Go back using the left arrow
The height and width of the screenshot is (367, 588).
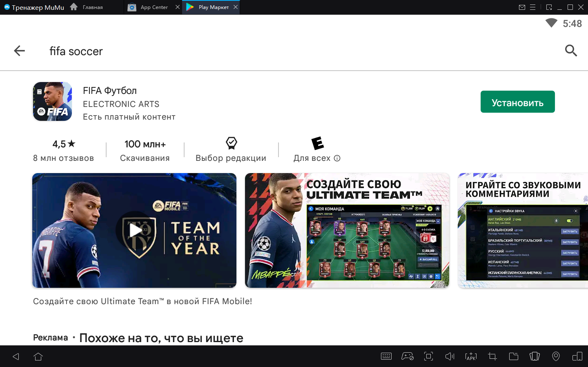pos(19,51)
